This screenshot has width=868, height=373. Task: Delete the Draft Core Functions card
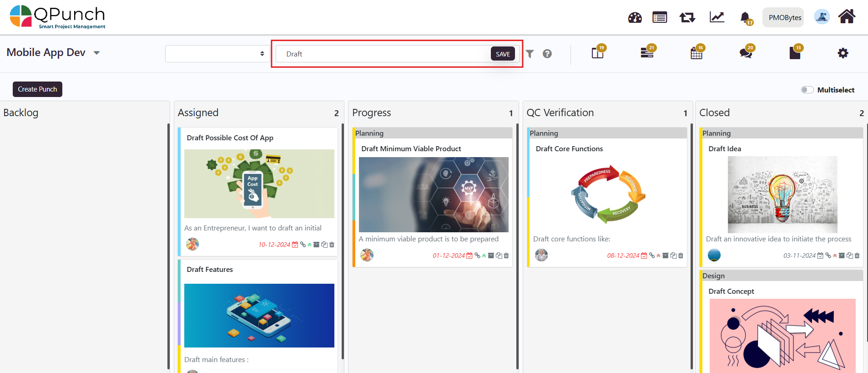click(x=681, y=255)
